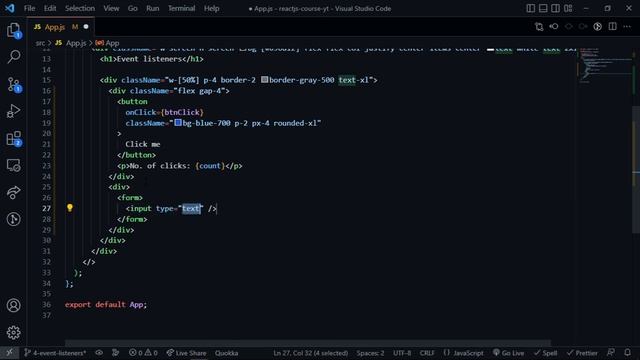Open Source Control view

coord(13,84)
